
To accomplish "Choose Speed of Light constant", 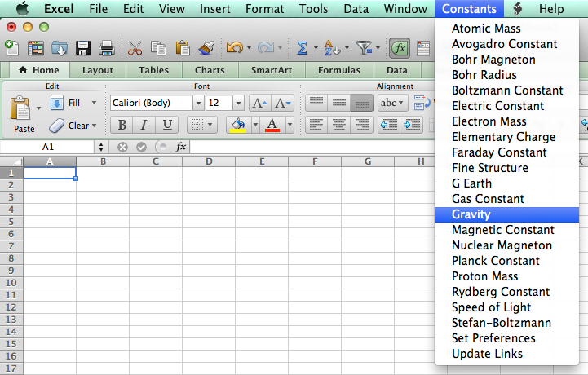I will tap(506, 307).
